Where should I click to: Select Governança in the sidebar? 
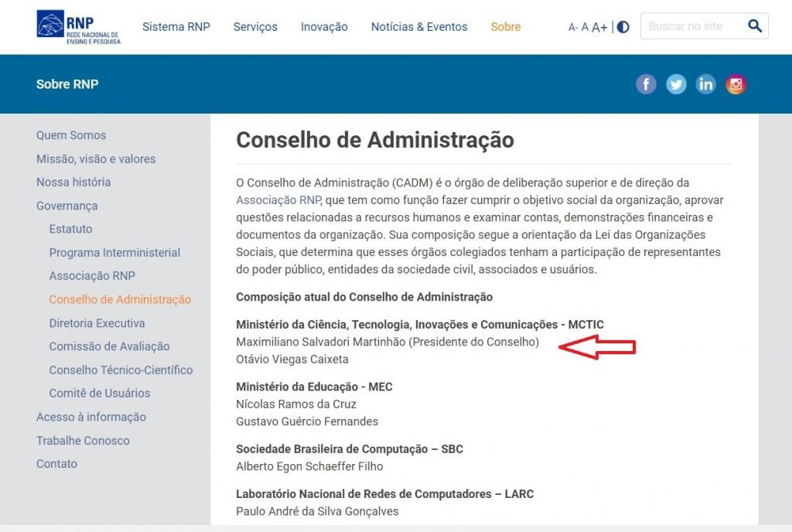coord(67,206)
